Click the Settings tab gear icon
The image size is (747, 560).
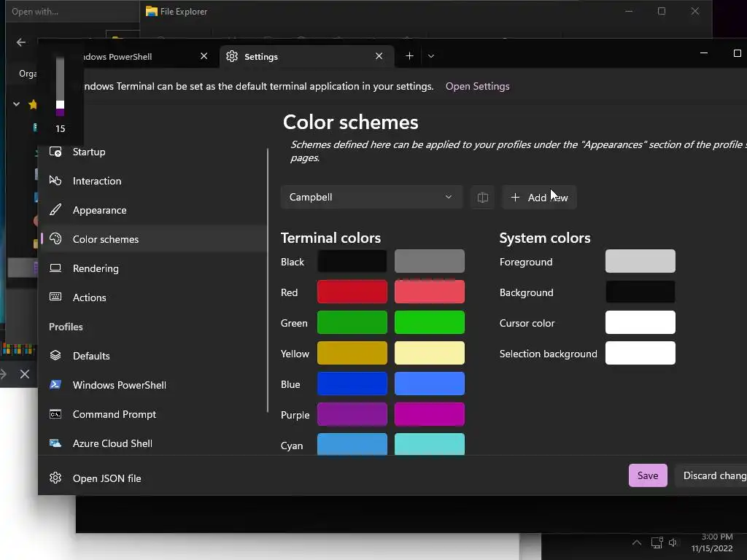[232, 56]
